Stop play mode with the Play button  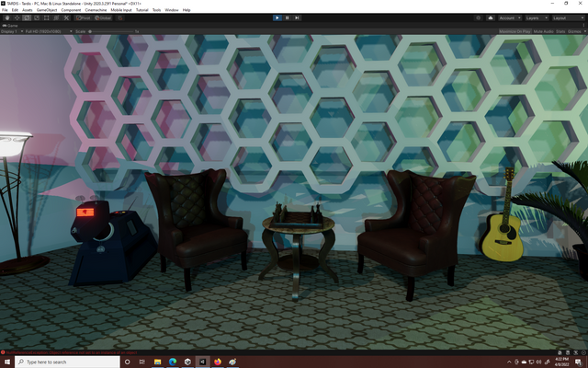click(277, 17)
